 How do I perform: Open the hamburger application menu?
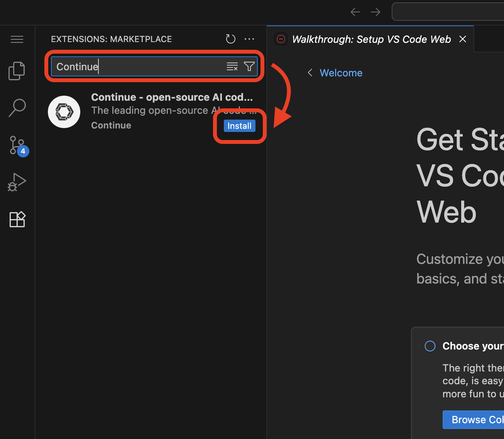17,39
